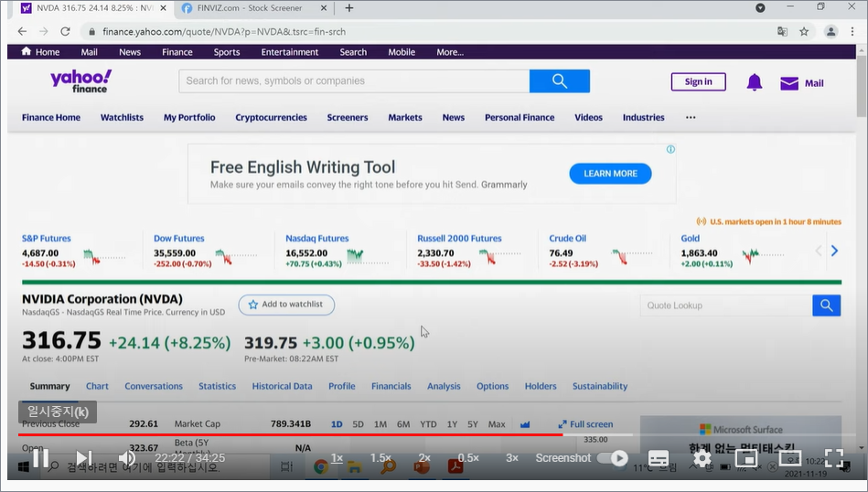Open the notifications bell
The width and height of the screenshot is (868, 492).
pyautogui.click(x=754, y=82)
